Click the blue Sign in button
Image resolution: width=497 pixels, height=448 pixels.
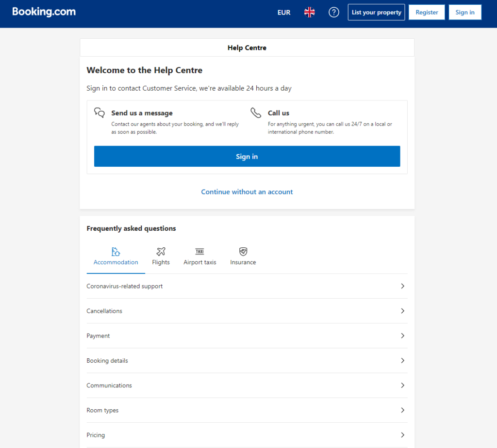coord(247,156)
